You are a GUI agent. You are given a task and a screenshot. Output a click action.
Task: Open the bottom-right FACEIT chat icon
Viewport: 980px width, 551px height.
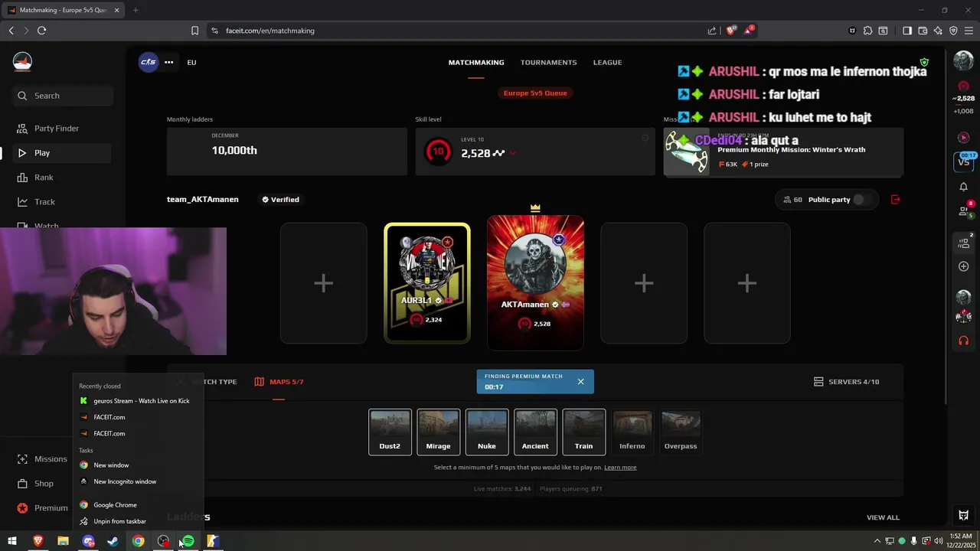(963, 515)
